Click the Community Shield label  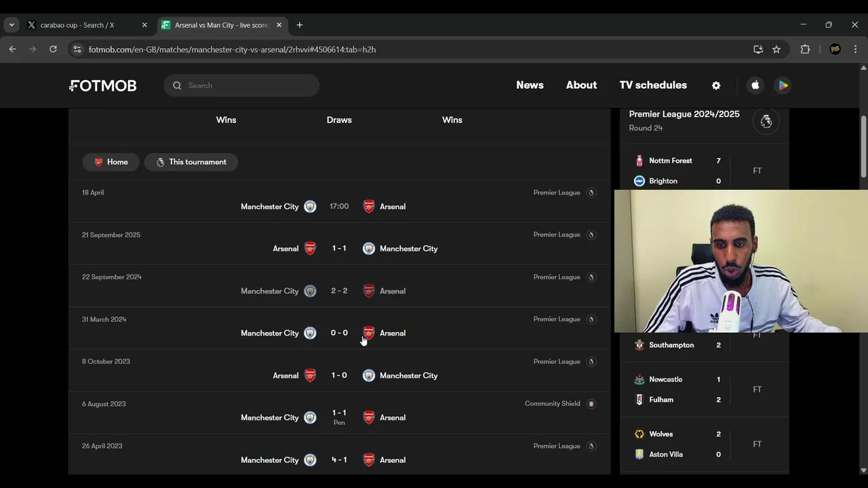pyautogui.click(x=552, y=403)
